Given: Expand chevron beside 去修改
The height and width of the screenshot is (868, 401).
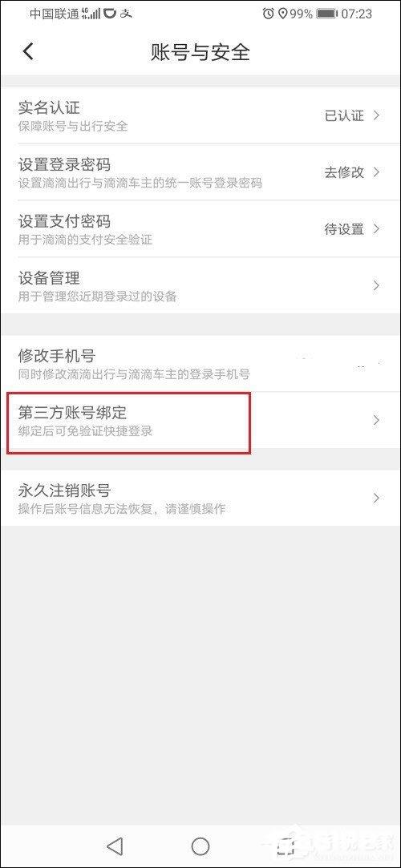Looking at the screenshot, I should pos(377,172).
